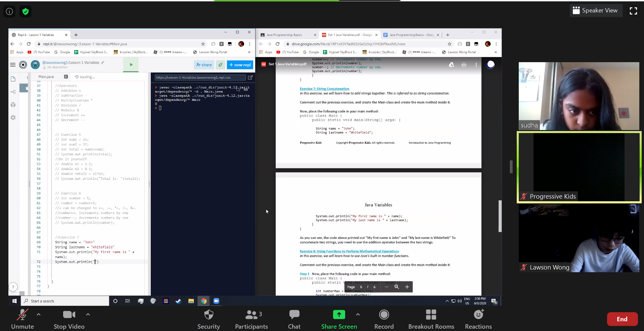644x331 pixels.
Task: Enter full screen mode in Zoom
Action: 633,11
